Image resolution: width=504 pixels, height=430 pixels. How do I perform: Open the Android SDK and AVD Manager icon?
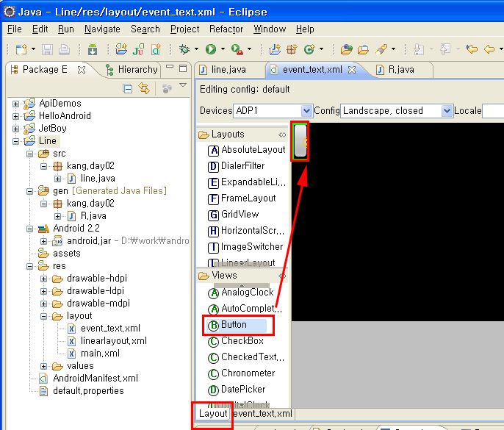pos(93,49)
